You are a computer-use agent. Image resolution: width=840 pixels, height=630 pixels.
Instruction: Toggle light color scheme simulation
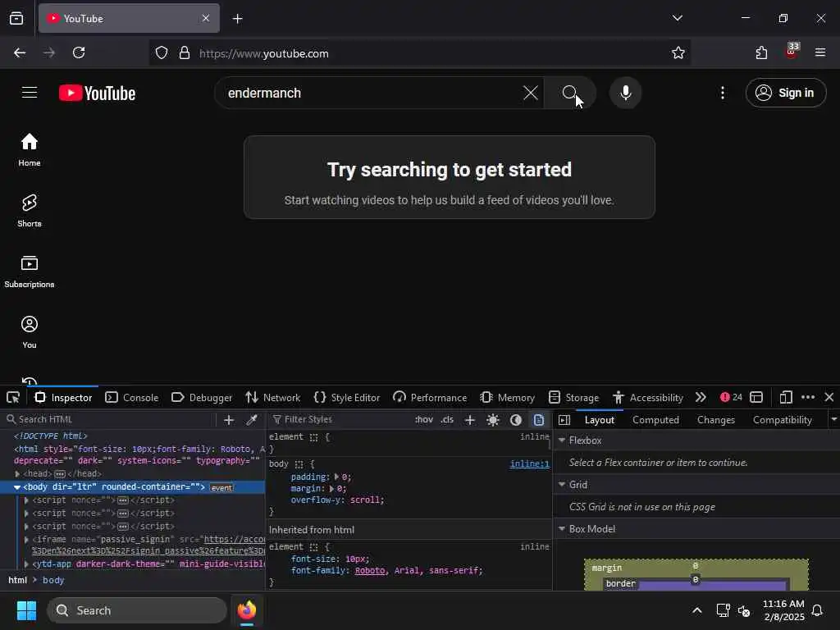[x=493, y=420]
